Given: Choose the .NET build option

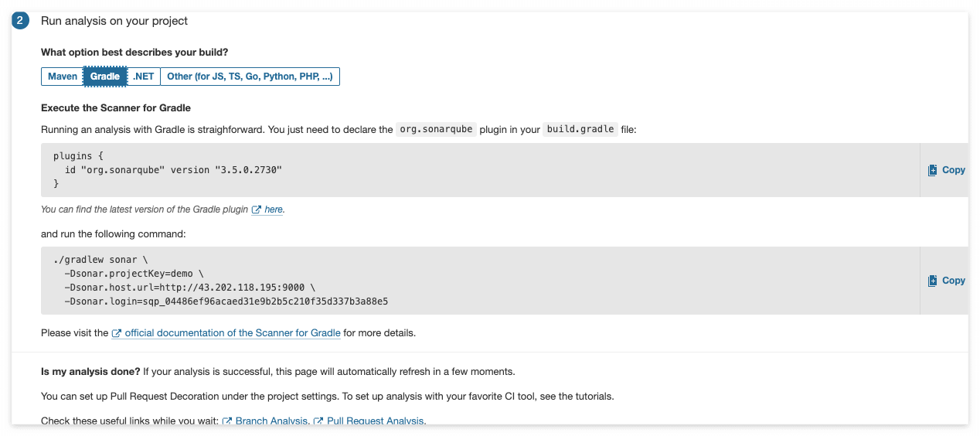Looking at the screenshot, I should tap(144, 77).
